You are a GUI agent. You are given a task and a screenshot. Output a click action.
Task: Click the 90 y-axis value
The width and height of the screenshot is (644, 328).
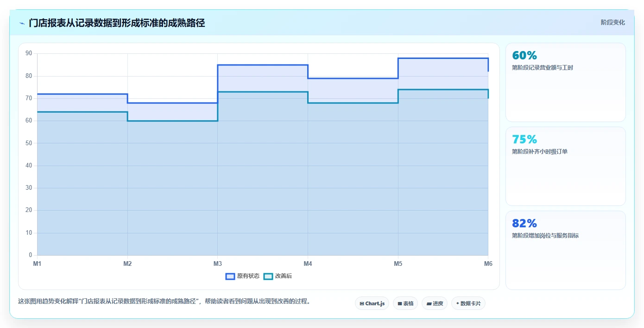[x=29, y=53]
